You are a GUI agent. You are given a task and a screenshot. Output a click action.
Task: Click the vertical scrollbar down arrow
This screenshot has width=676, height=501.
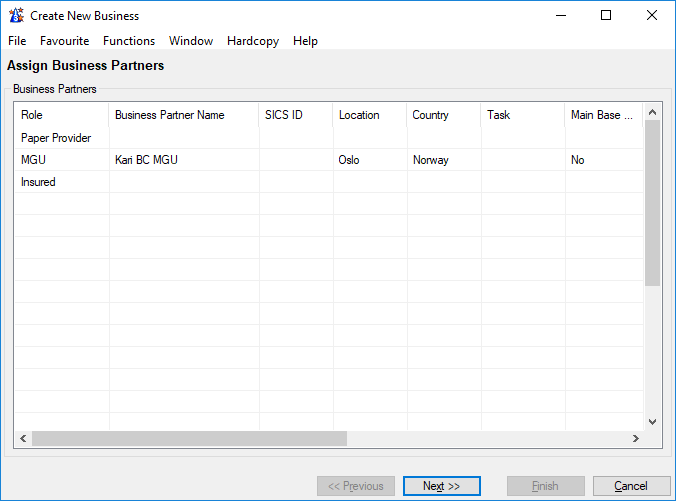pyautogui.click(x=652, y=422)
